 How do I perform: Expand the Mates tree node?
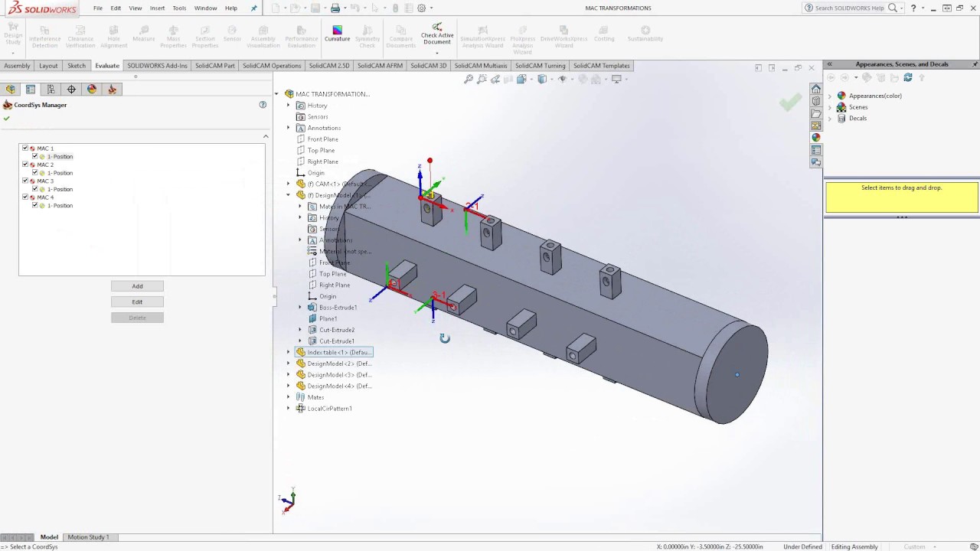pos(289,397)
